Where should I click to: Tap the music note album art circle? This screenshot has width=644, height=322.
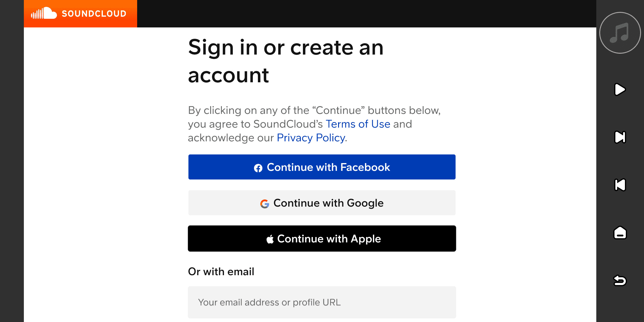620,33
